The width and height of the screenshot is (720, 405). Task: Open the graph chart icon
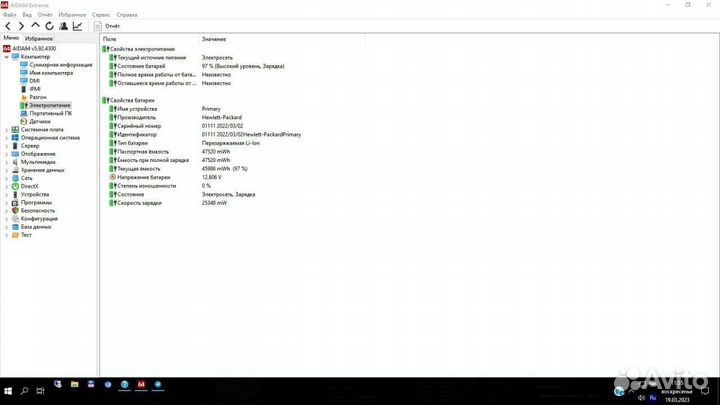click(77, 26)
